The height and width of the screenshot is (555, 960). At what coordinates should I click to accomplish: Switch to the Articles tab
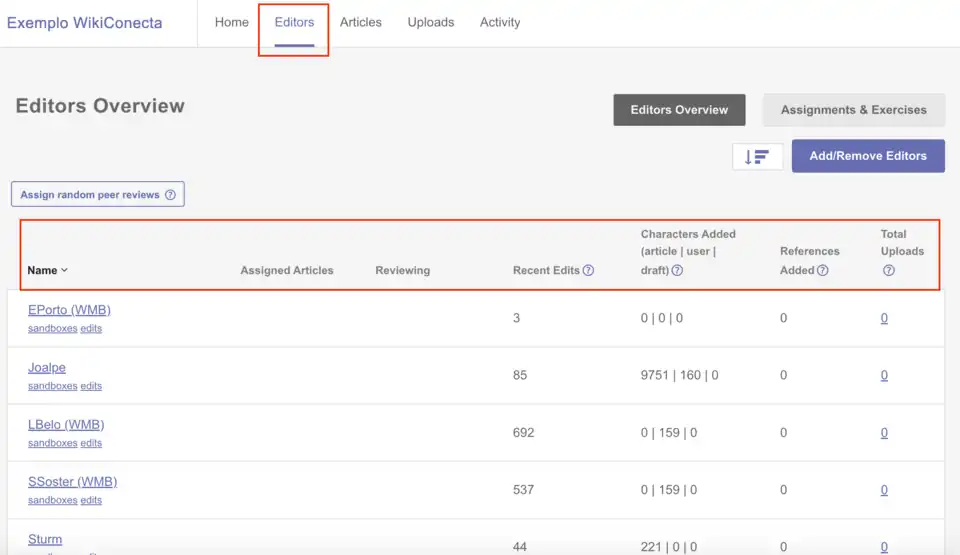point(360,22)
